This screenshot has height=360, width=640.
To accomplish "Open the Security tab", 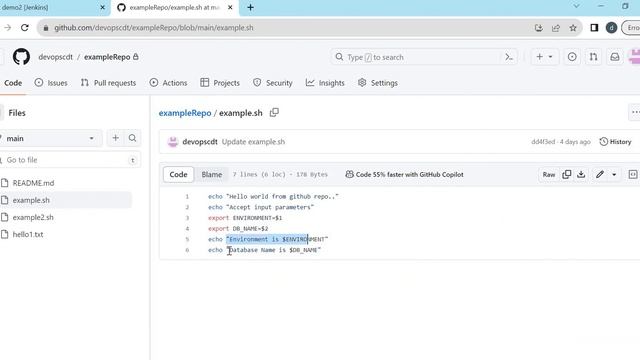I will (273, 83).
